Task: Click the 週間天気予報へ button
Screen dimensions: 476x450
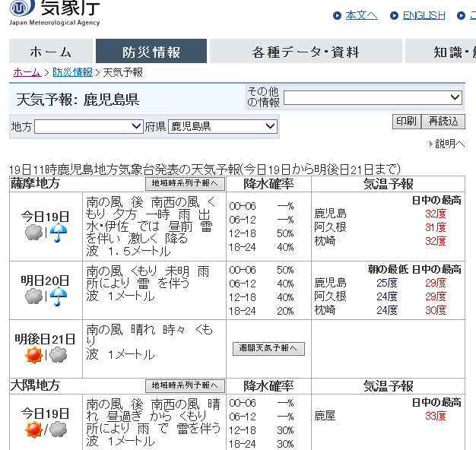Action: point(268,348)
